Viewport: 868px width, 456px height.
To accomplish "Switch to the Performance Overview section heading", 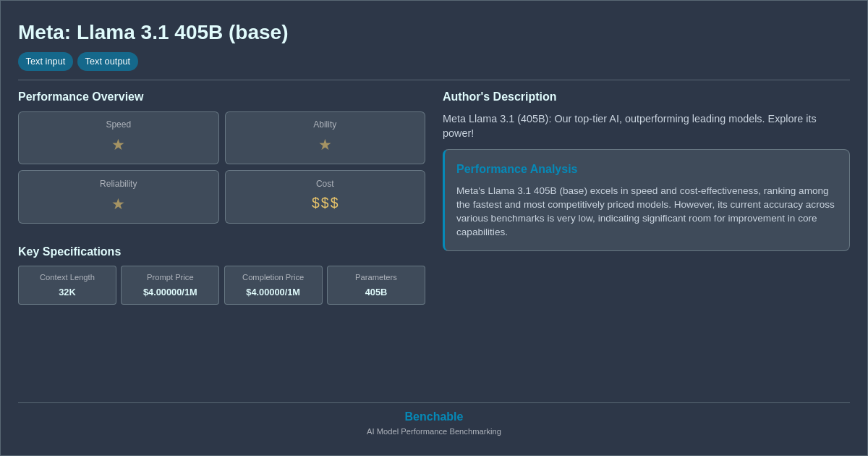I will pos(81,96).
